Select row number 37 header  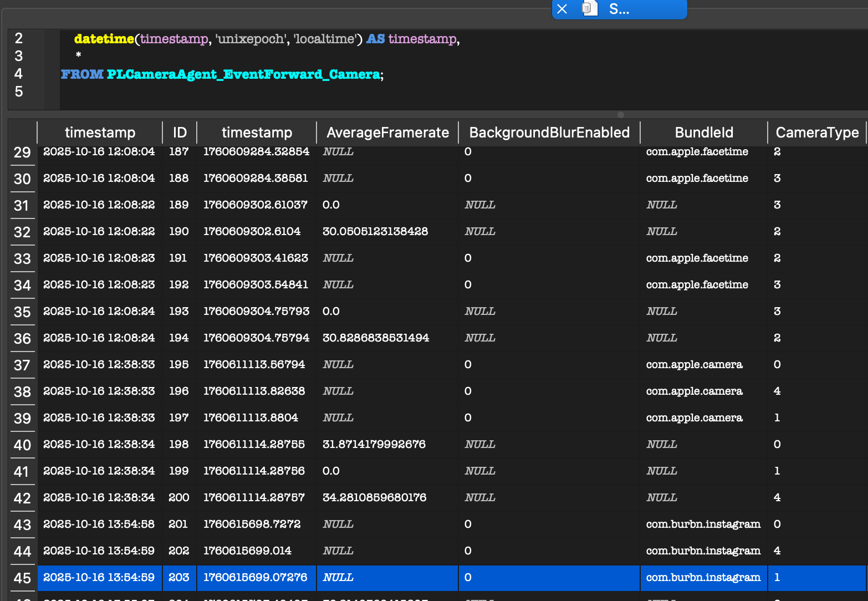pos(22,365)
